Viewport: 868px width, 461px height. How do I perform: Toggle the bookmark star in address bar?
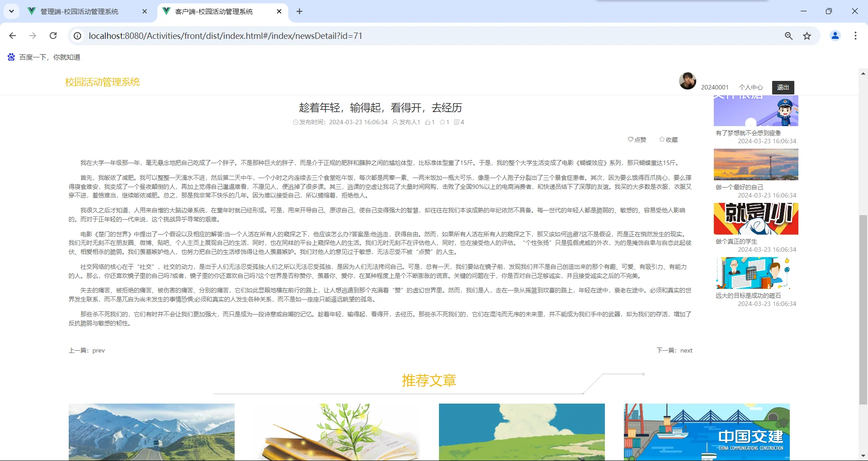tap(807, 36)
